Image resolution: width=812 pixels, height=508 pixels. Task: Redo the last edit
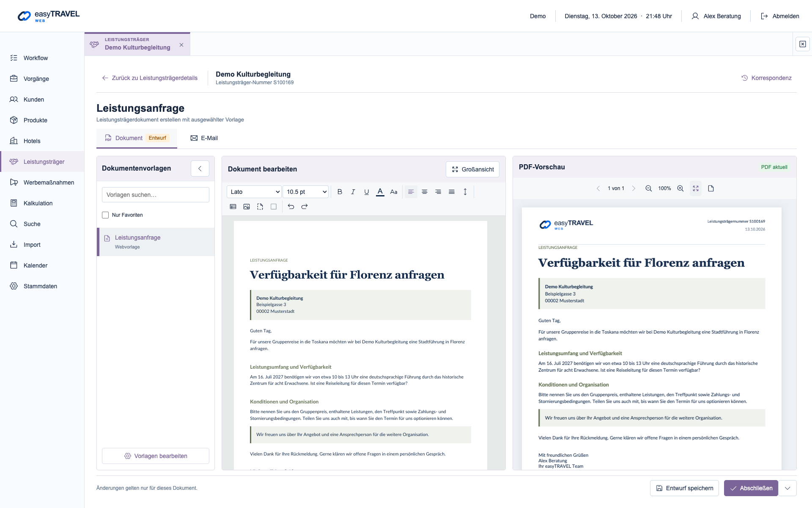[304, 207]
